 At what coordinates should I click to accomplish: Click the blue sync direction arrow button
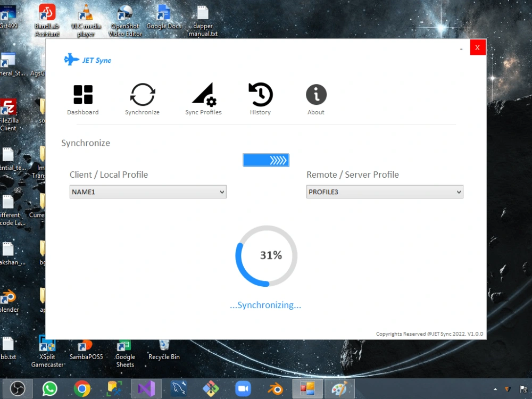point(266,160)
